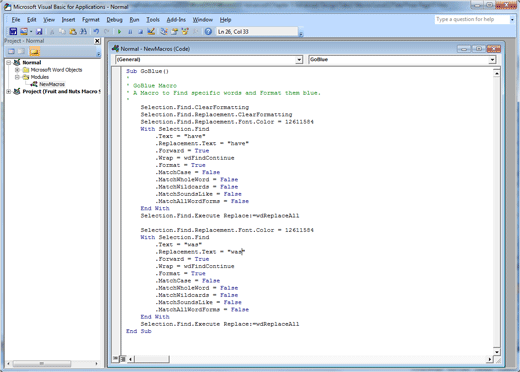Open Properties Window toolbar icon

(174, 32)
